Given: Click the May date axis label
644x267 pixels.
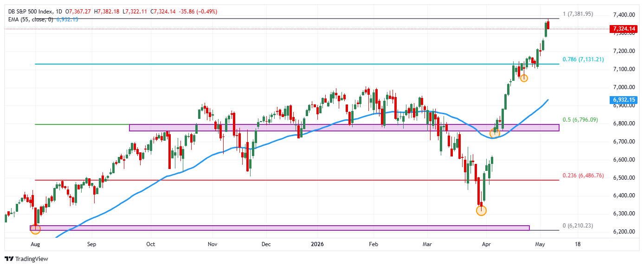Looking at the screenshot, I should pos(539,244).
